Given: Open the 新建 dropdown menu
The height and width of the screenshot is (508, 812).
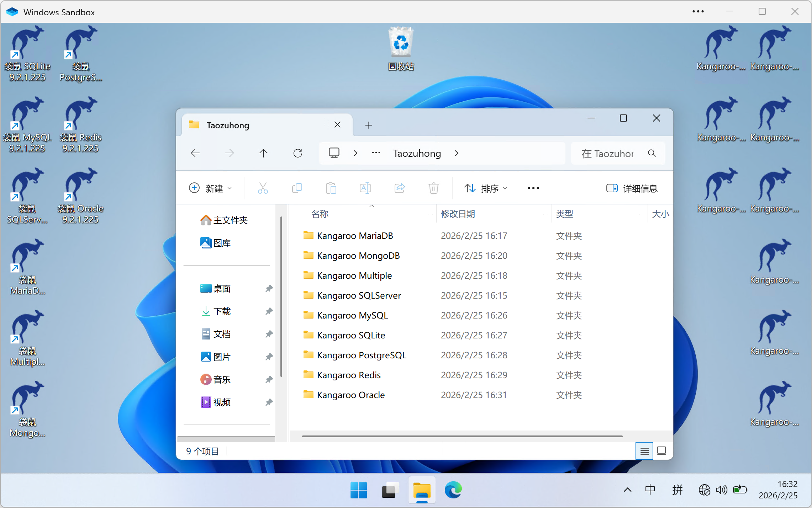Looking at the screenshot, I should pos(210,188).
